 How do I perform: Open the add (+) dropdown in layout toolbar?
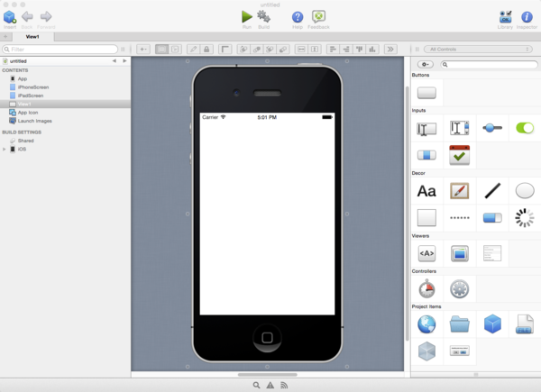(143, 50)
